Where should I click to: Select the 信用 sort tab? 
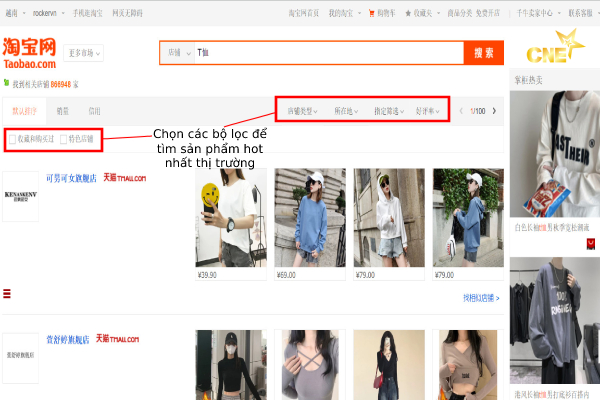coord(94,111)
